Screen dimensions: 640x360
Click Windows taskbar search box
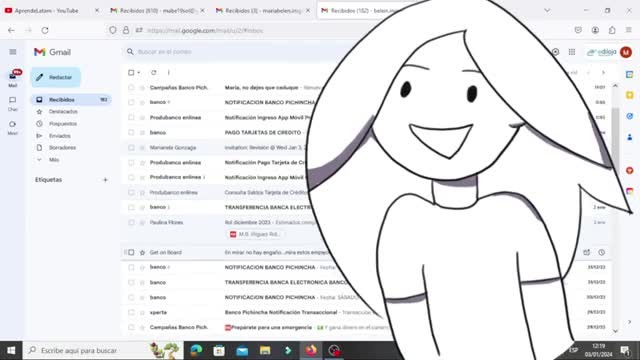pos(103,350)
